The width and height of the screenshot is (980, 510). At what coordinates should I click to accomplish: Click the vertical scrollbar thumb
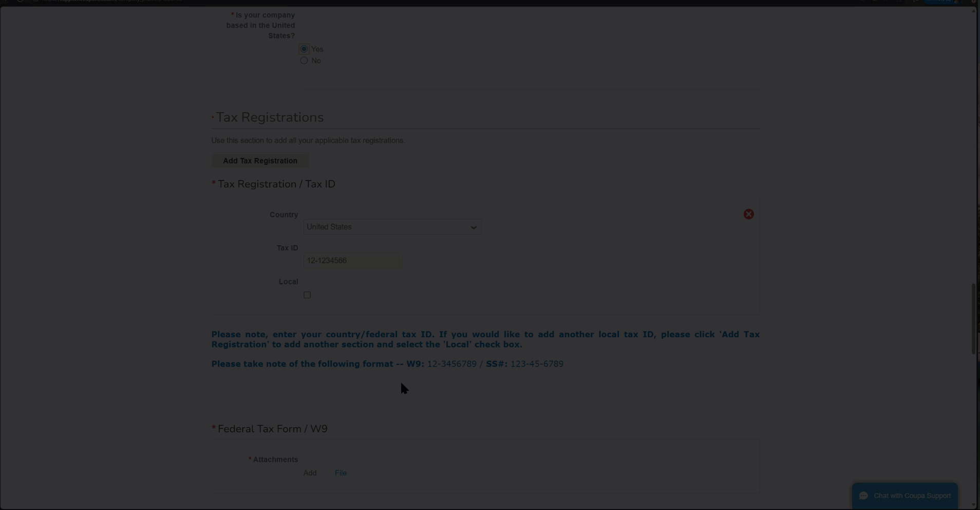(973, 319)
